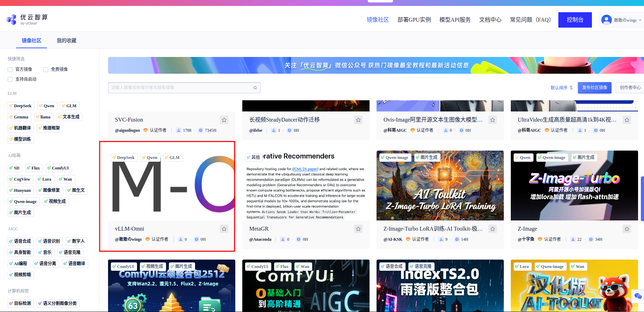Filter by ComfyUI tag in sidebar
644x312 pixels.
click(59, 168)
